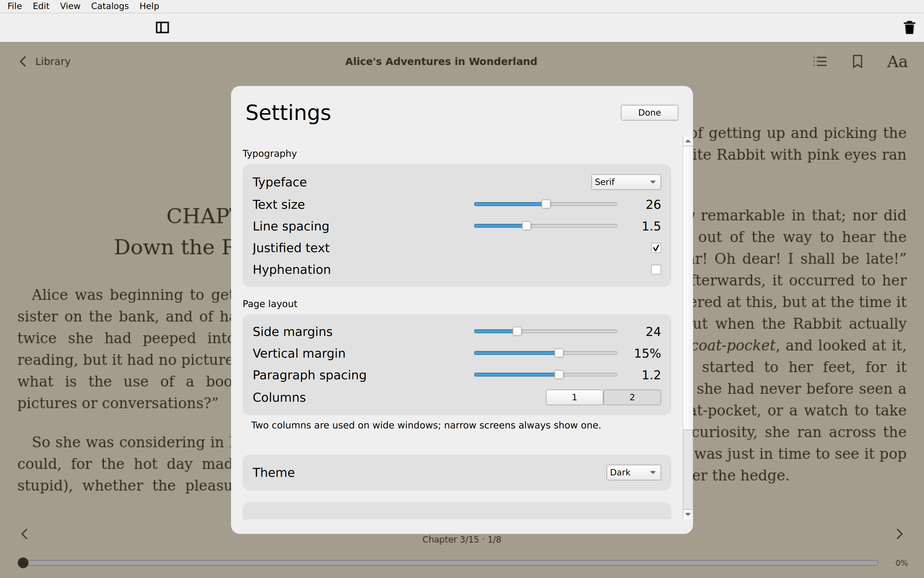The height and width of the screenshot is (578, 924).
Task: Click the settings scrollbar up arrow
Action: tap(688, 141)
